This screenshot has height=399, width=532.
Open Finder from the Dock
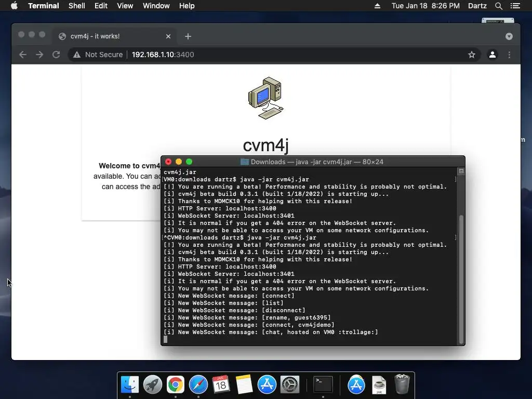pos(130,385)
